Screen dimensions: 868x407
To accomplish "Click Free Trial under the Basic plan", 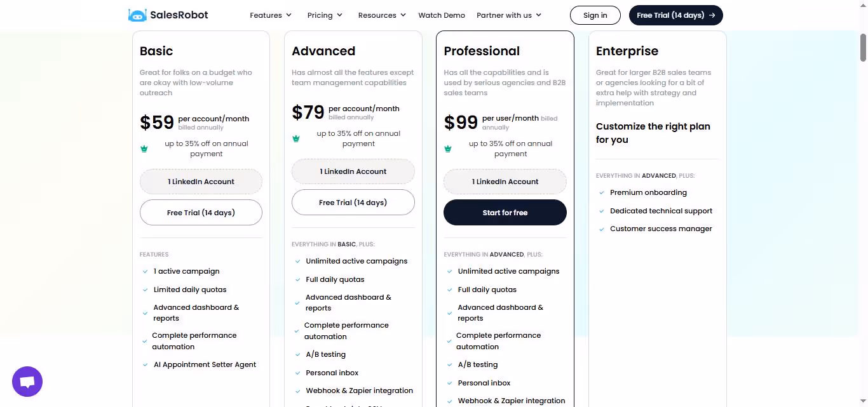I will coord(201,212).
